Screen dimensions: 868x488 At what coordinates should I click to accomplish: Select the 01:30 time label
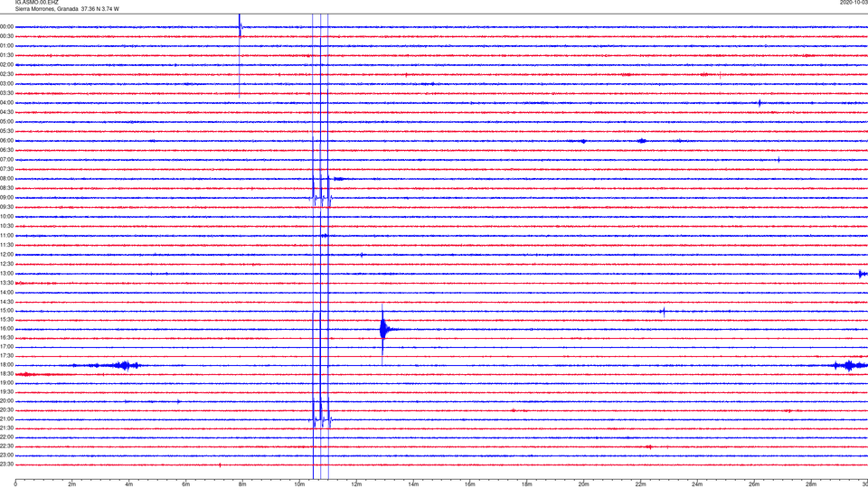pos(6,55)
